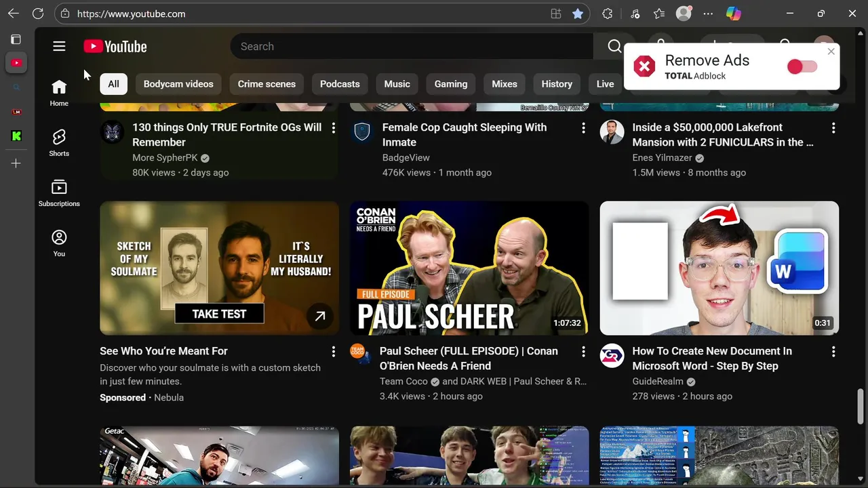Click the browser back arrow
Image resolution: width=868 pixels, height=488 pixels.
(14, 14)
